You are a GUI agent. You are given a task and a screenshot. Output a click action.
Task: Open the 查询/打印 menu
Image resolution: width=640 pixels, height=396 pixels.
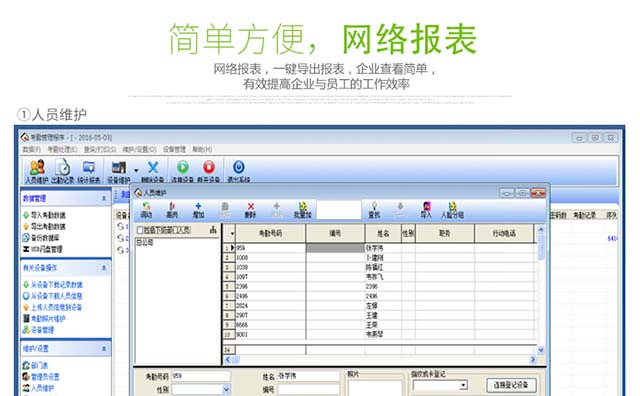100,149
